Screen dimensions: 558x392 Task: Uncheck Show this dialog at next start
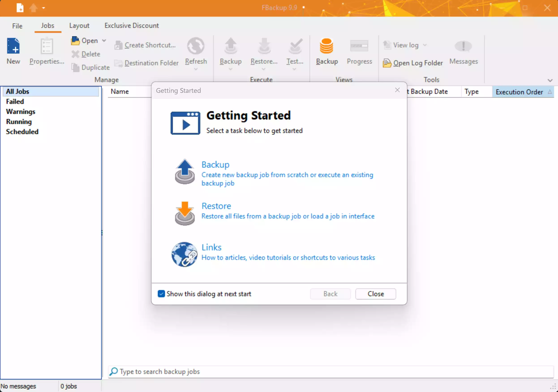[161, 294]
